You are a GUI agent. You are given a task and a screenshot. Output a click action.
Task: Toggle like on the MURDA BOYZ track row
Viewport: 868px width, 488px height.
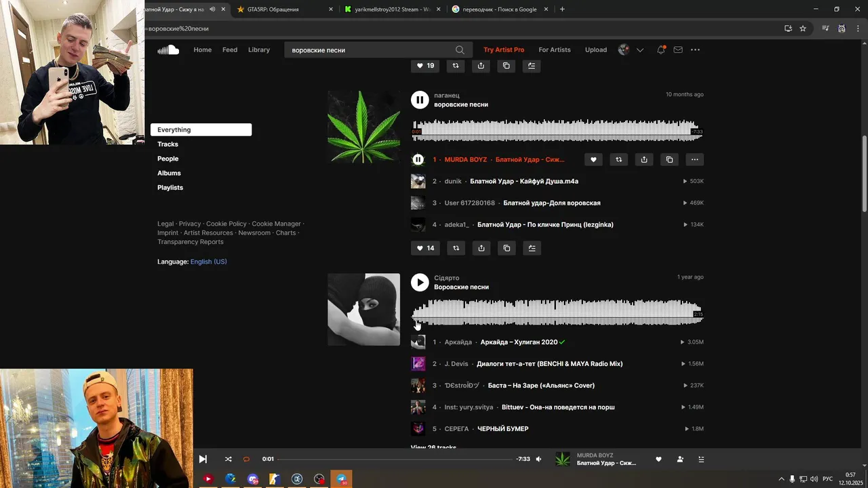[x=593, y=159]
